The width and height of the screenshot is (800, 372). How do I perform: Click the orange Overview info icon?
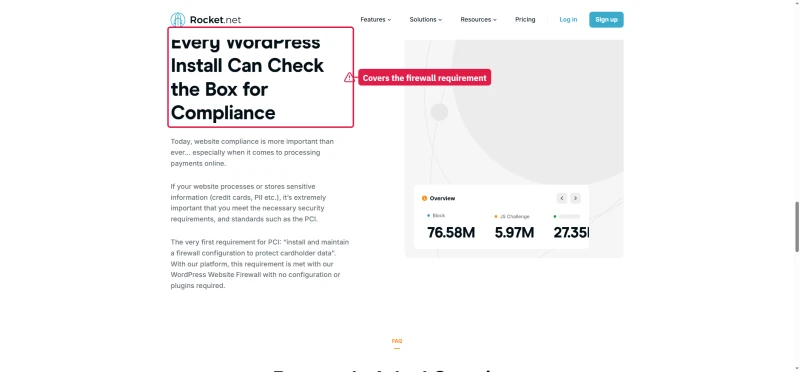click(x=424, y=198)
